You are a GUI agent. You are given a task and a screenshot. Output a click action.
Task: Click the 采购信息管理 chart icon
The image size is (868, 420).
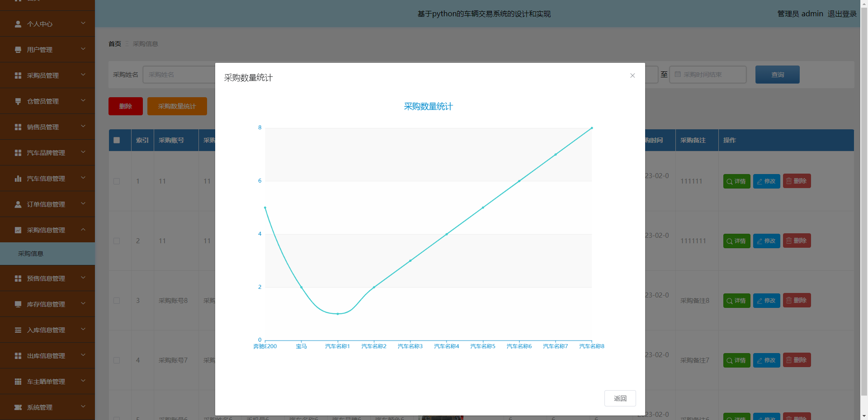click(x=18, y=230)
